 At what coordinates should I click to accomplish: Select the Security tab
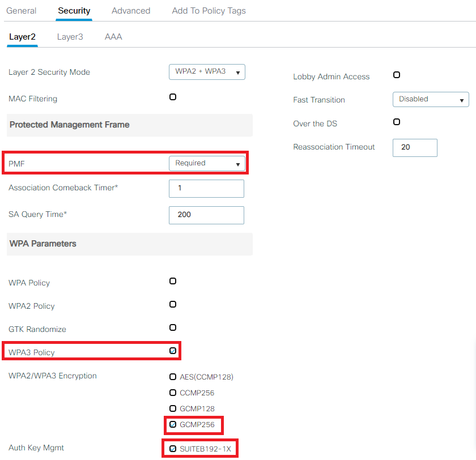(74, 11)
